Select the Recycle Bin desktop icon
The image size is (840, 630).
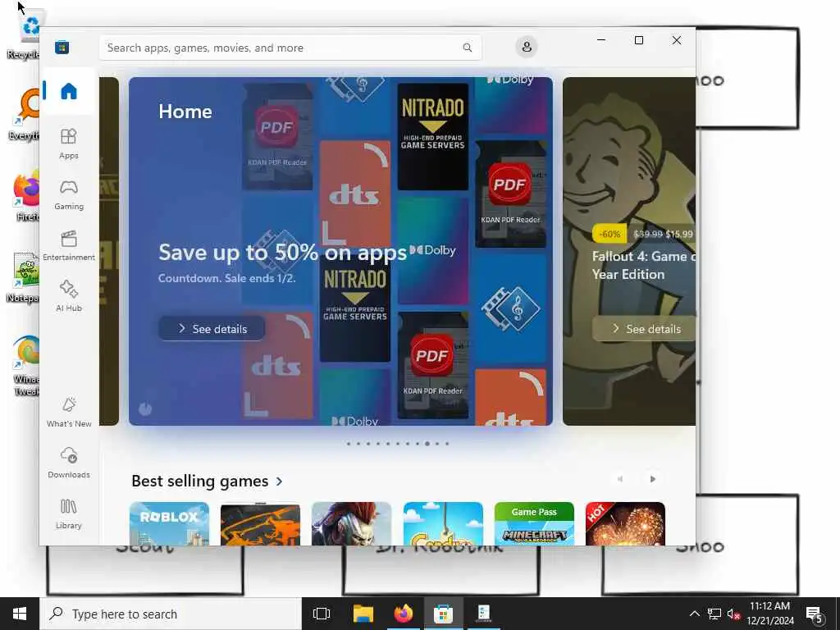click(25, 35)
